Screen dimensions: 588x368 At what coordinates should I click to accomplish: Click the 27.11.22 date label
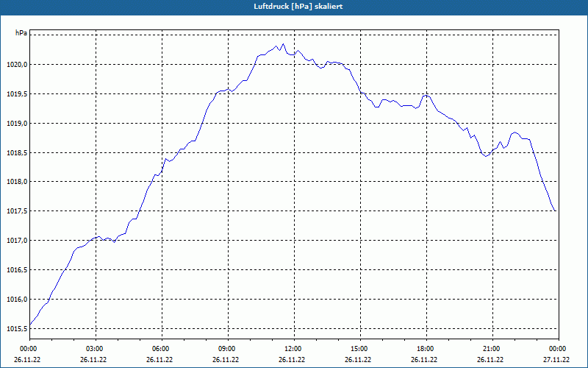tap(556, 359)
